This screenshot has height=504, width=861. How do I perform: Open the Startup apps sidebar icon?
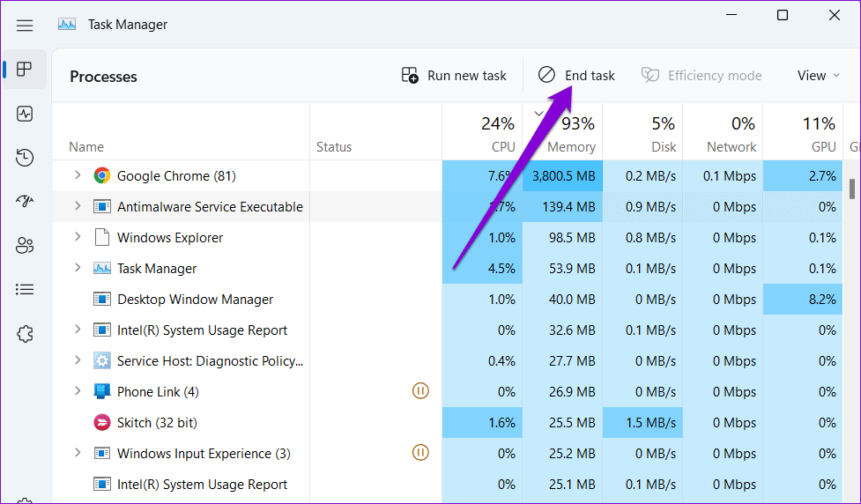coord(25,201)
